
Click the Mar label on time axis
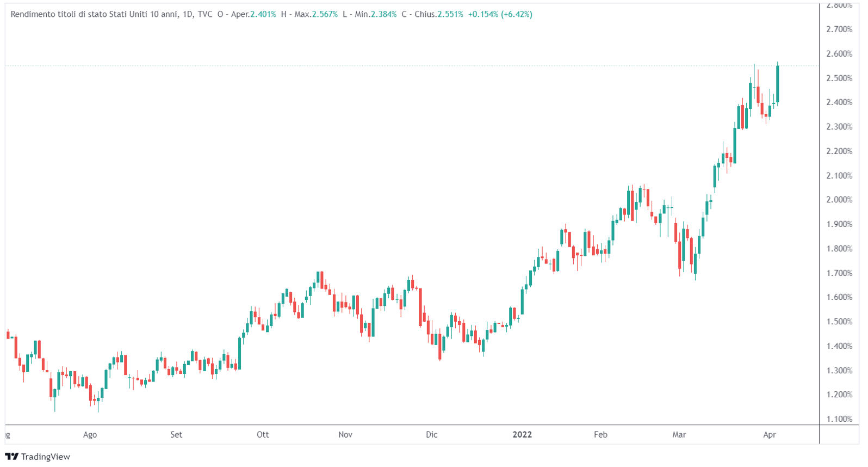pos(679,434)
